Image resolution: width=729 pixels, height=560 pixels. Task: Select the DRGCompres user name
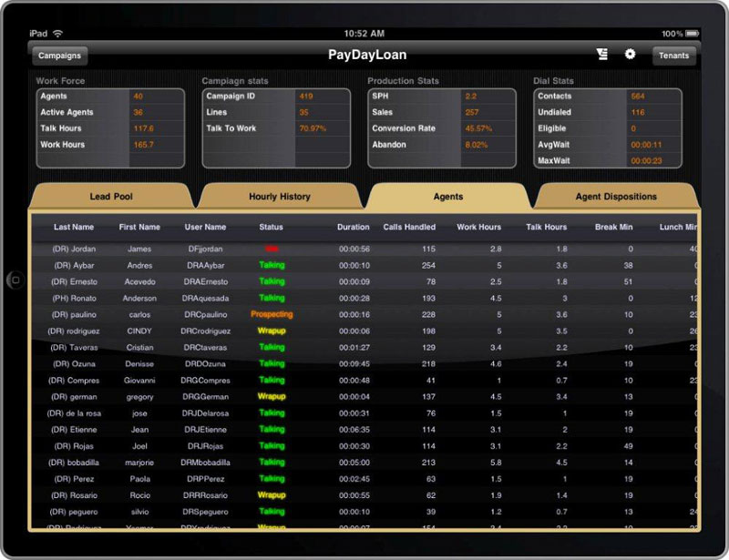coord(206,380)
